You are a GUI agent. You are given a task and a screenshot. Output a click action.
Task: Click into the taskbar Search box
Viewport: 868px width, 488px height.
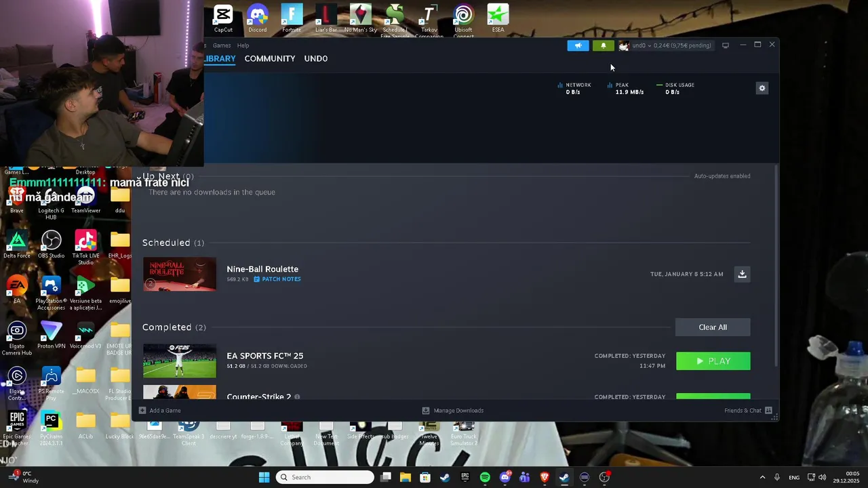tap(325, 477)
